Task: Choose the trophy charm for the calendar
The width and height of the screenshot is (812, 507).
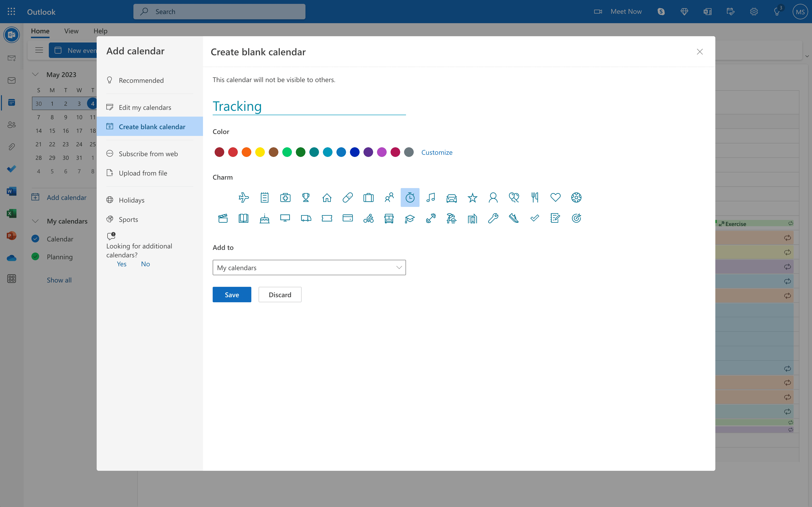Action: pos(306,197)
